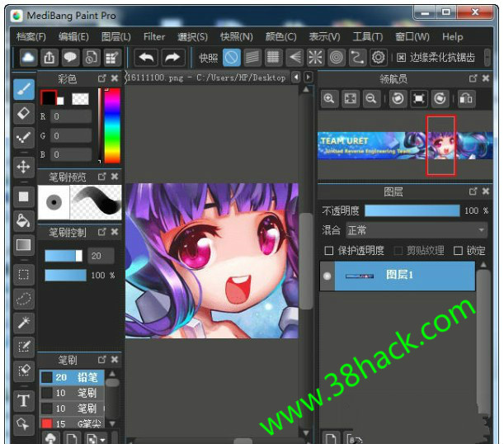
Task: Click the share/export icon in toolbar
Action: (x=49, y=58)
